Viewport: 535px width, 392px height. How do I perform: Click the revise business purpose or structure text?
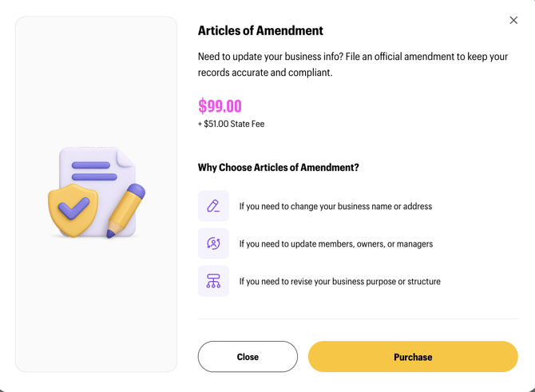pos(339,281)
